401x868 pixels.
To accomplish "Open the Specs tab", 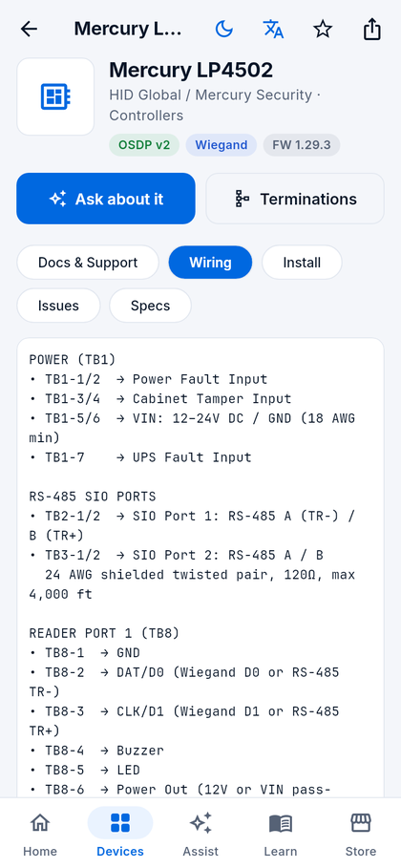I will coord(151,306).
